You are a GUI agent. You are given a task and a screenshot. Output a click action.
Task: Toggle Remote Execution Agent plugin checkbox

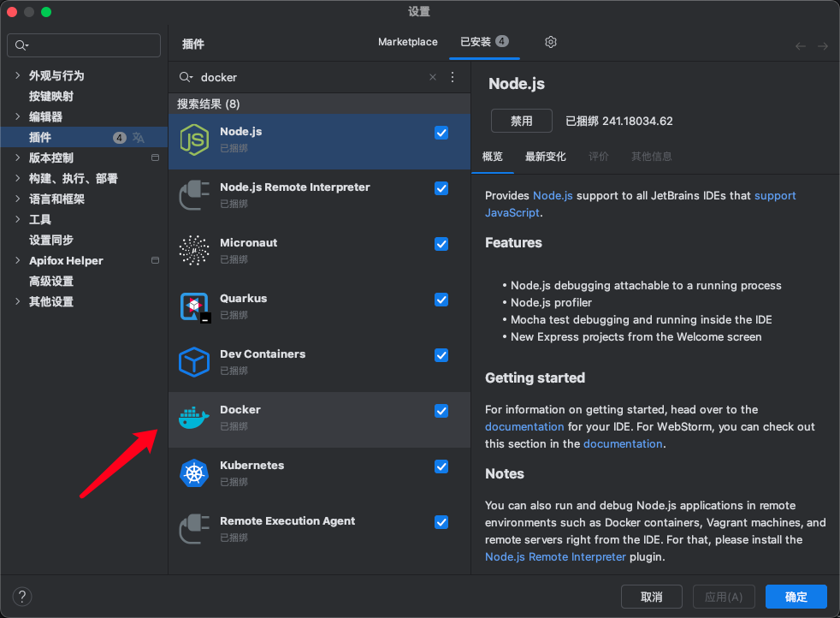(441, 523)
